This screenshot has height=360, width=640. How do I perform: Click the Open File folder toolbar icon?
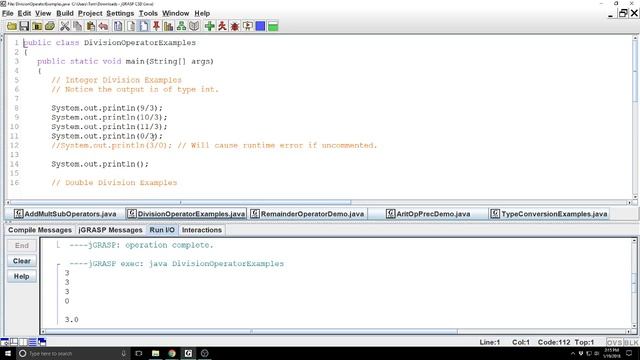point(11,27)
